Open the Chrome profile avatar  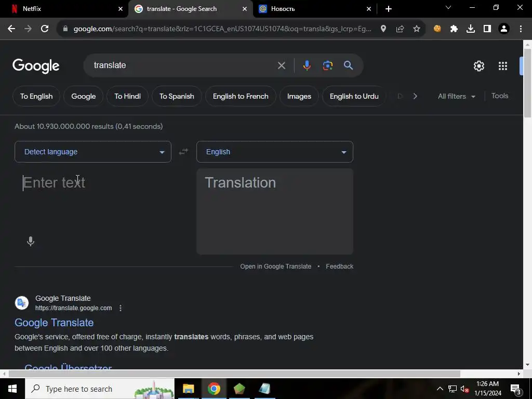(504, 29)
